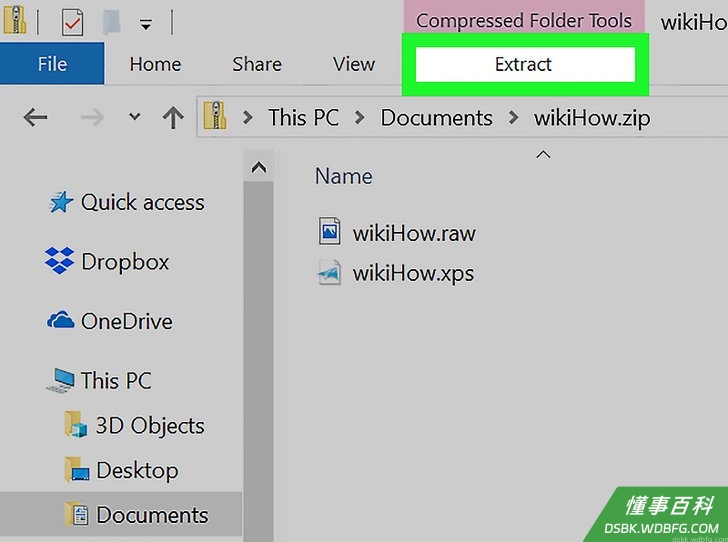Screen dimensions: 728x542
Task: Click the Documents folder icon in sidebar
Action: [76, 514]
